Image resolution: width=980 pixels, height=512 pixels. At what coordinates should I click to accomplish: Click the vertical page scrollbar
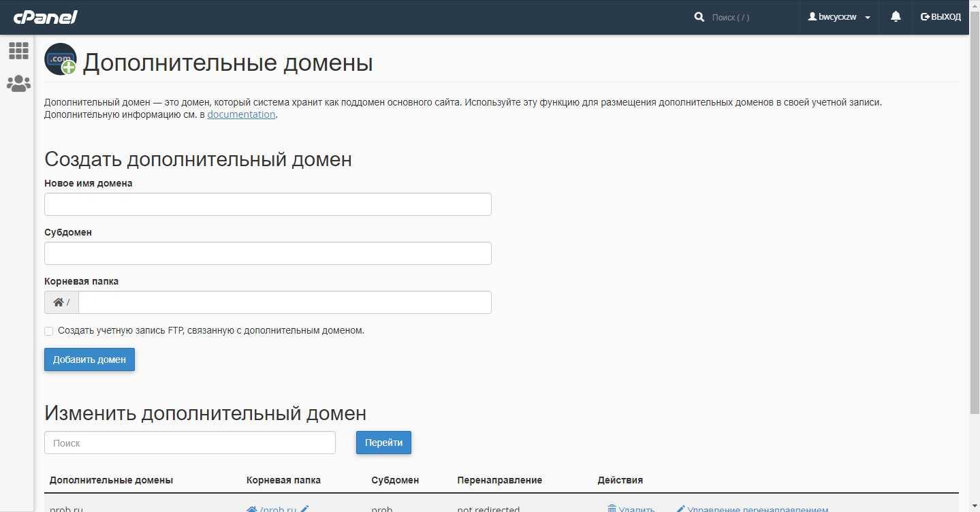[974, 225]
